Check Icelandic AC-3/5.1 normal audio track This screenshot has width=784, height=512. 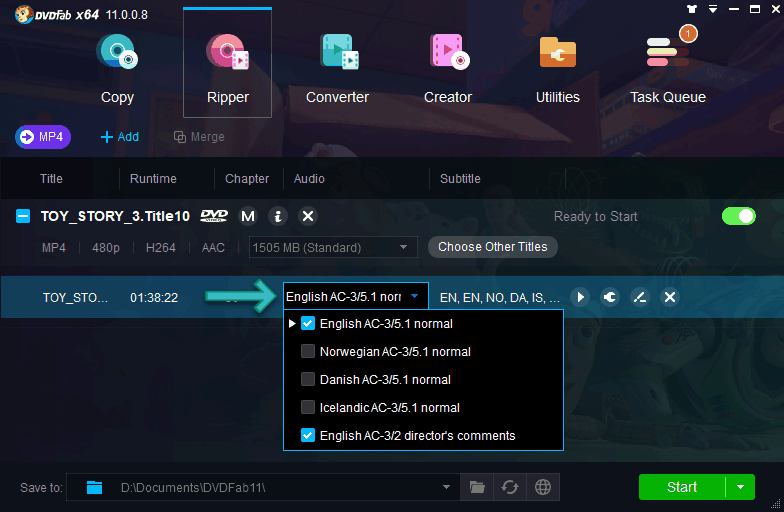click(308, 408)
